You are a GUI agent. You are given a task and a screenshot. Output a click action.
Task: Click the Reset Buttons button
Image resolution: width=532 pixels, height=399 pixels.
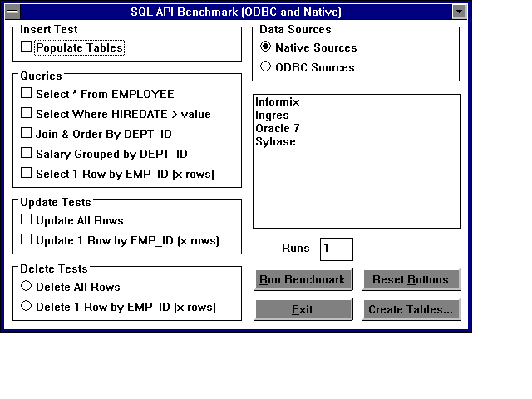411,279
